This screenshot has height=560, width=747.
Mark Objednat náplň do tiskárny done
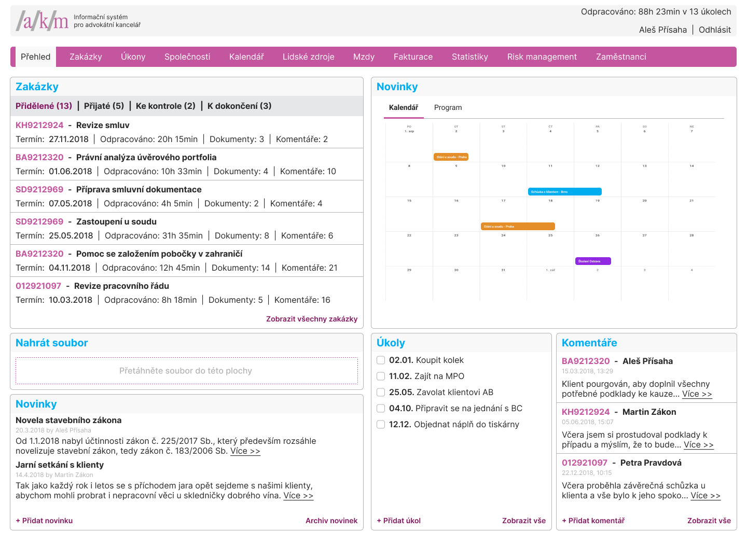click(x=381, y=425)
